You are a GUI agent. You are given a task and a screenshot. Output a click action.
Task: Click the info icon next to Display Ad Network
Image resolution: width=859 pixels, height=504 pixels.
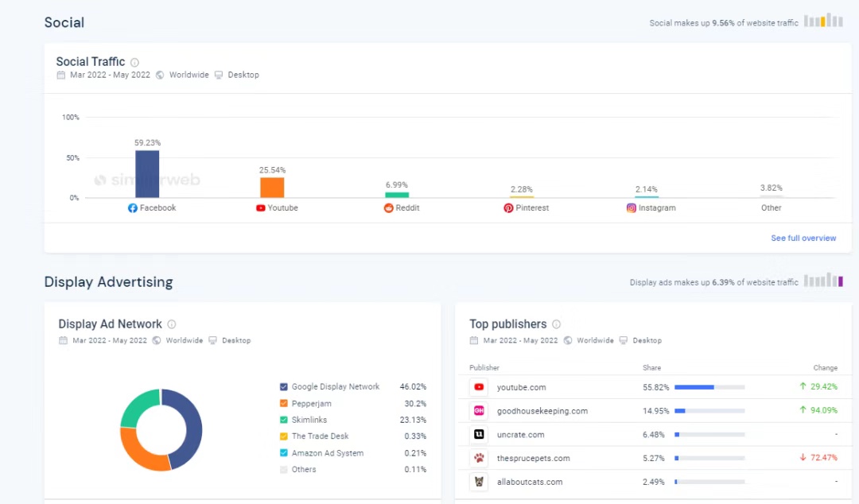pos(172,324)
